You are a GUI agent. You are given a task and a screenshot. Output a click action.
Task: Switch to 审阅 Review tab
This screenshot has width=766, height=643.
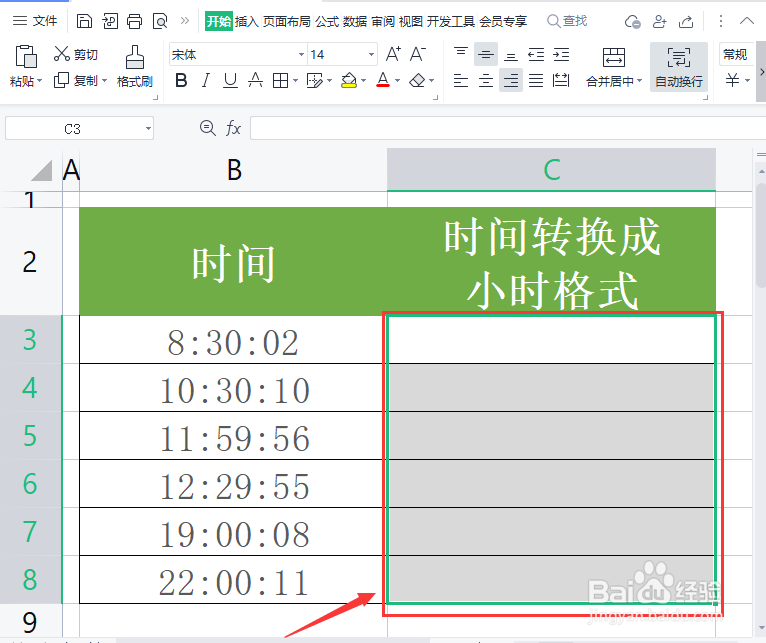click(x=383, y=21)
